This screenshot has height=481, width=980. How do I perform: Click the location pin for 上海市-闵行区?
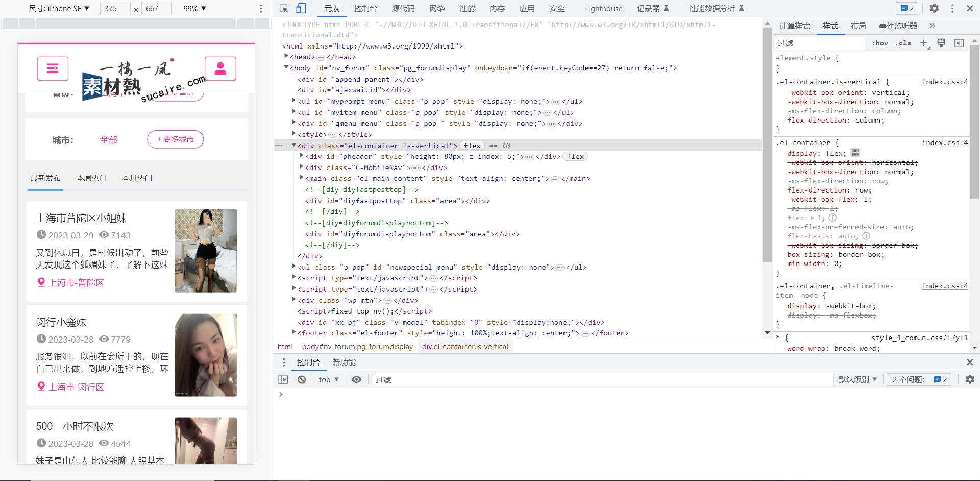[x=41, y=387]
